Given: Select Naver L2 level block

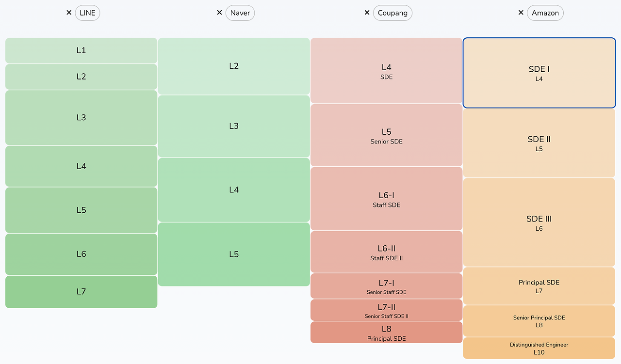Looking at the screenshot, I should 234,66.
